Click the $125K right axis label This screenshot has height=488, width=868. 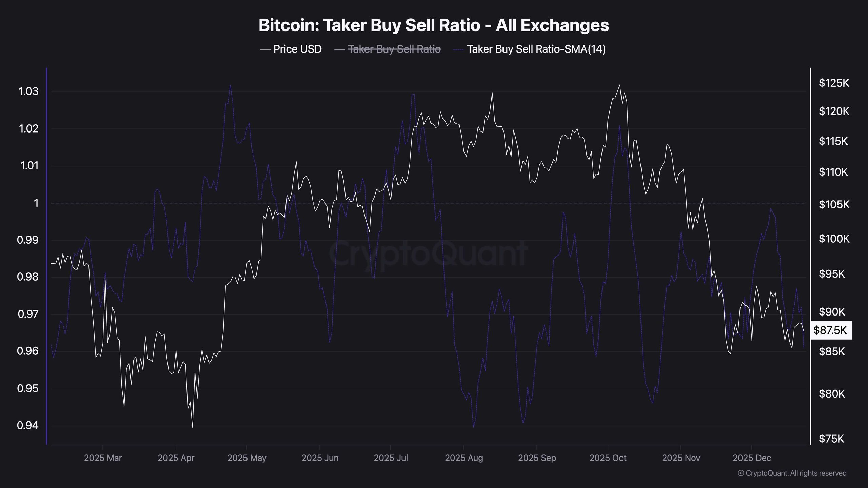pyautogui.click(x=834, y=83)
